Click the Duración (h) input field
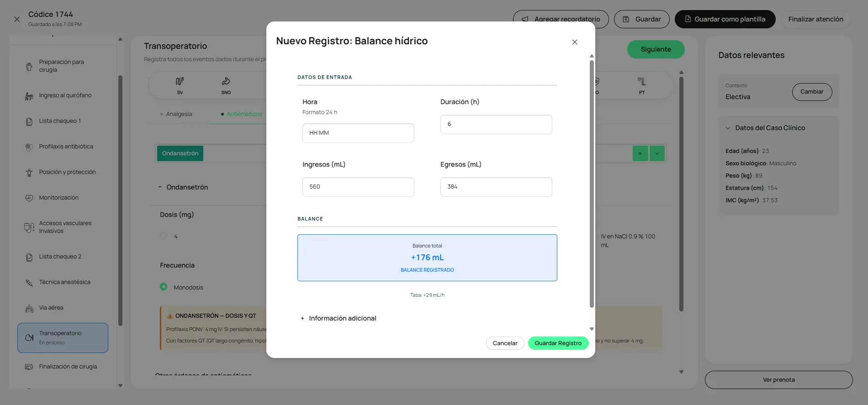 (496, 124)
